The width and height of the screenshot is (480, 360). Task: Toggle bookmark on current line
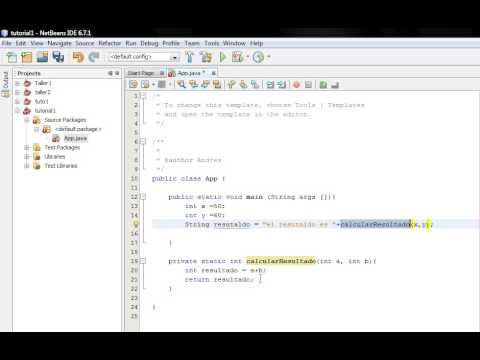click(255, 84)
